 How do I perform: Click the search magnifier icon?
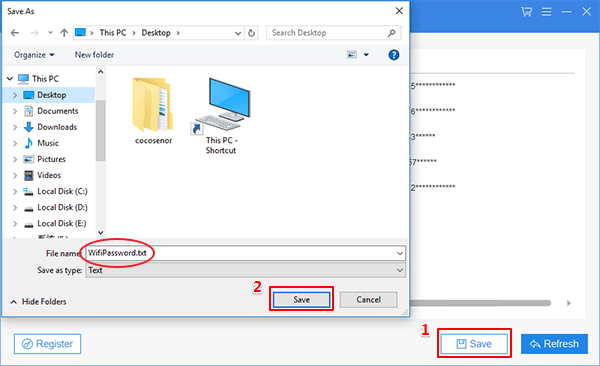pyautogui.click(x=391, y=33)
